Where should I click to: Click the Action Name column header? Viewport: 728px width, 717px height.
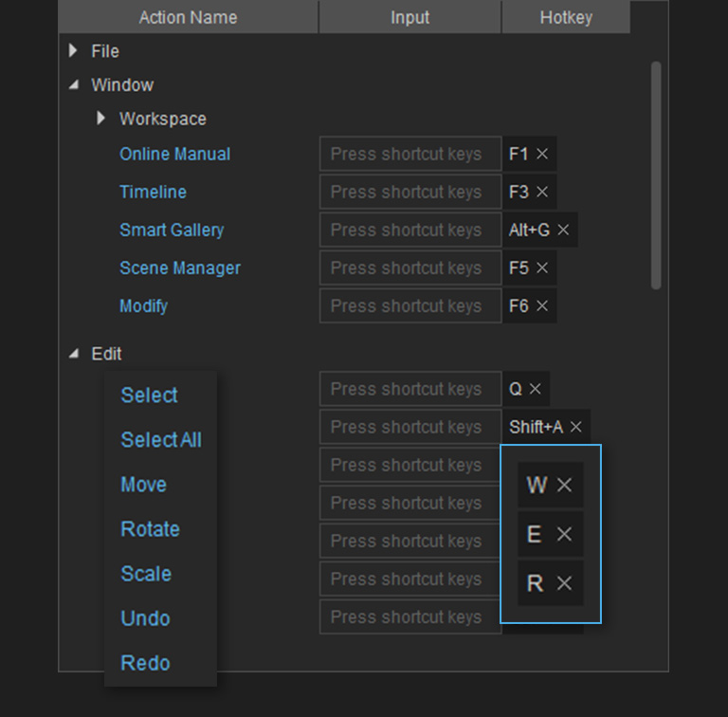[188, 17]
